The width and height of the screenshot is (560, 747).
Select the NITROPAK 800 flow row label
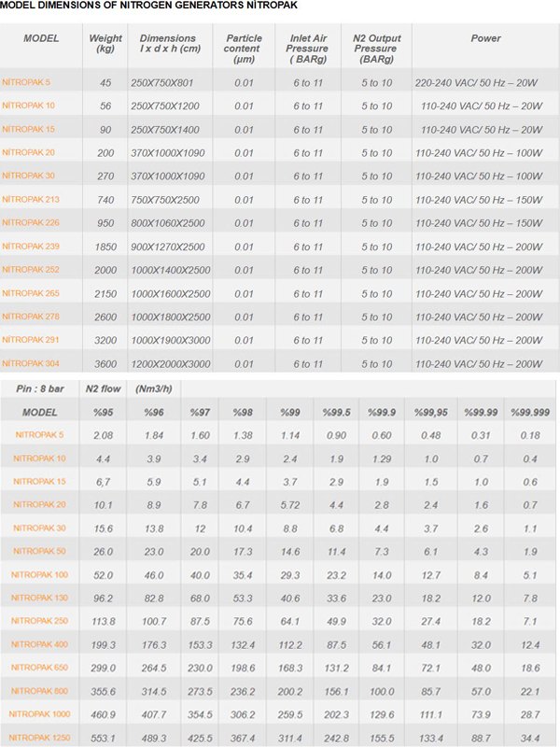tap(39, 691)
